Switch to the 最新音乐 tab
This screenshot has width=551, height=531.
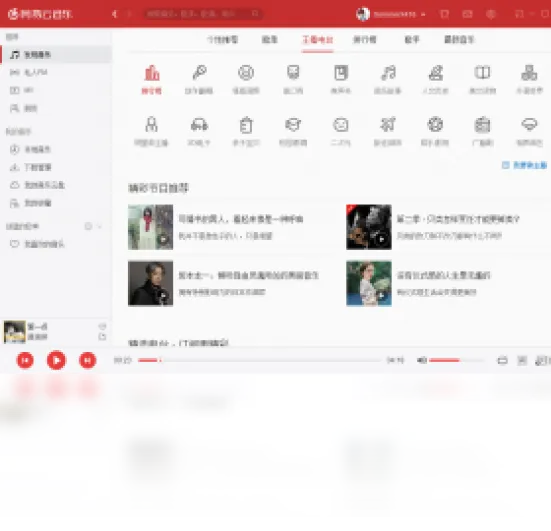(x=459, y=39)
